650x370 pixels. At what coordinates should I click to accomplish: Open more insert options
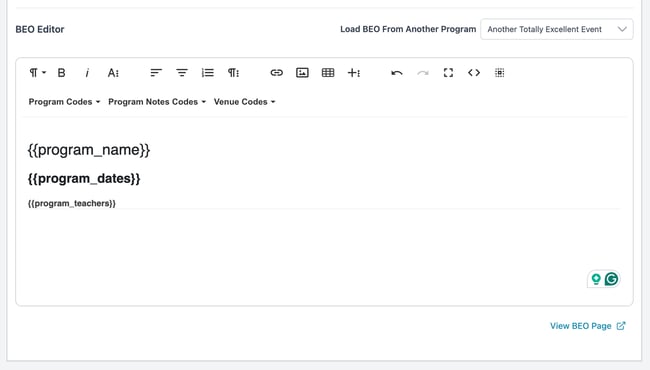[354, 73]
